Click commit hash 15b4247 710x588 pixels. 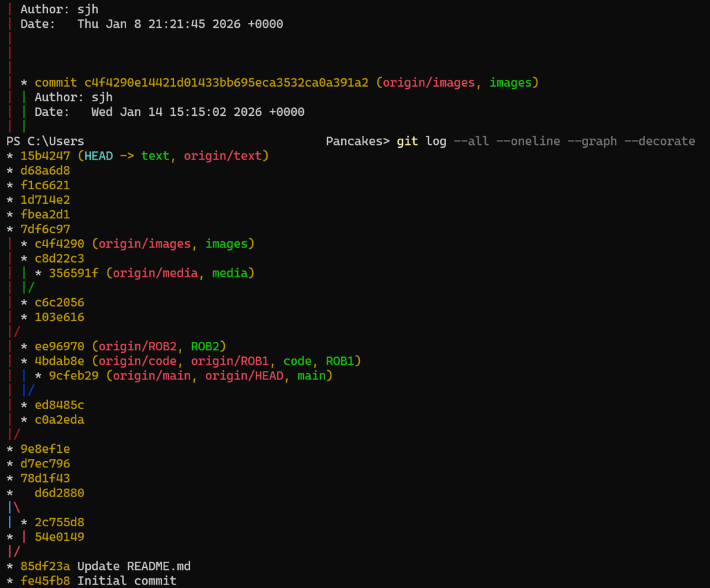45,156
